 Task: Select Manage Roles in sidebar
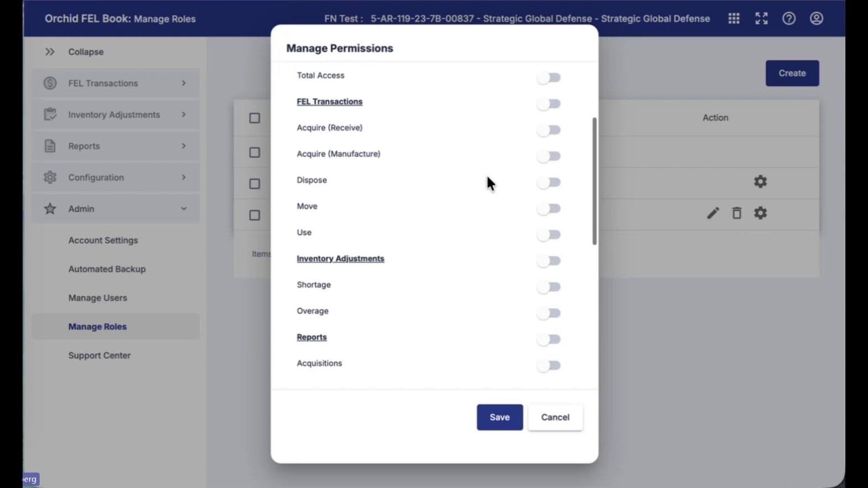click(115, 326)
